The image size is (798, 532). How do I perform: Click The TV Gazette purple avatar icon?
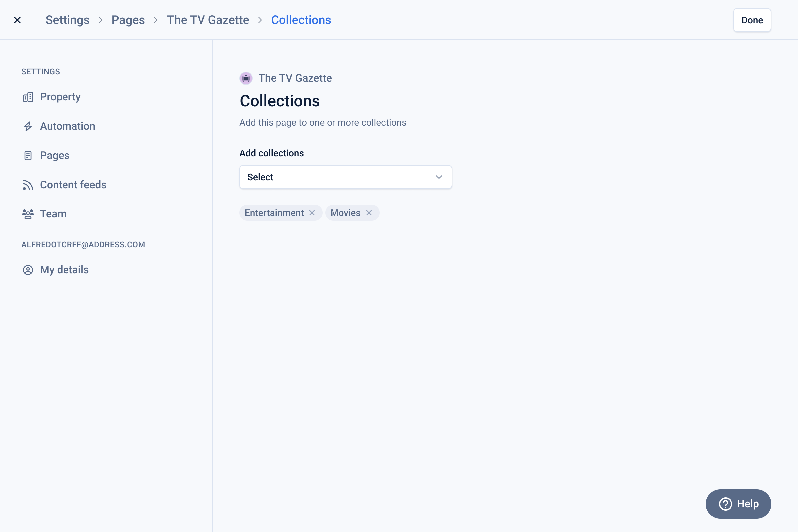pos(246,78)
